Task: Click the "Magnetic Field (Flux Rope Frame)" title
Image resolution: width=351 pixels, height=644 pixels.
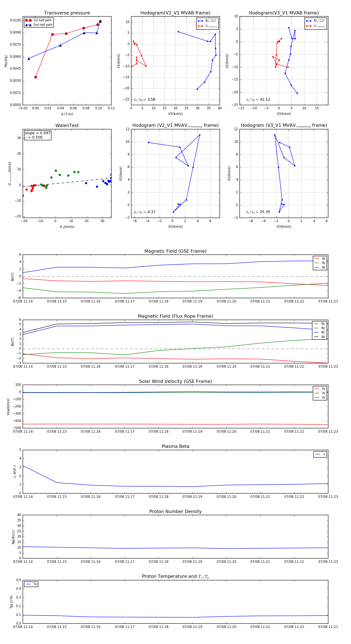Action: [175, 316]
